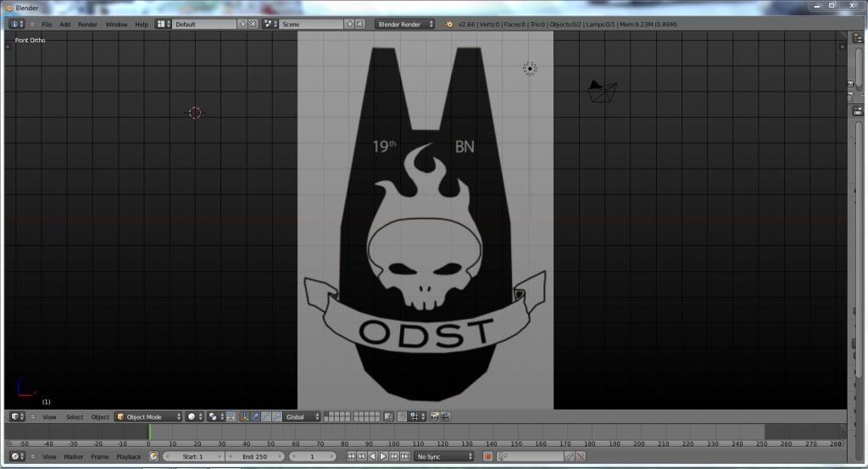This screenshot has width=868, height=469.
Task: Select the rotate manipulator icon
Action: point(266,416)
